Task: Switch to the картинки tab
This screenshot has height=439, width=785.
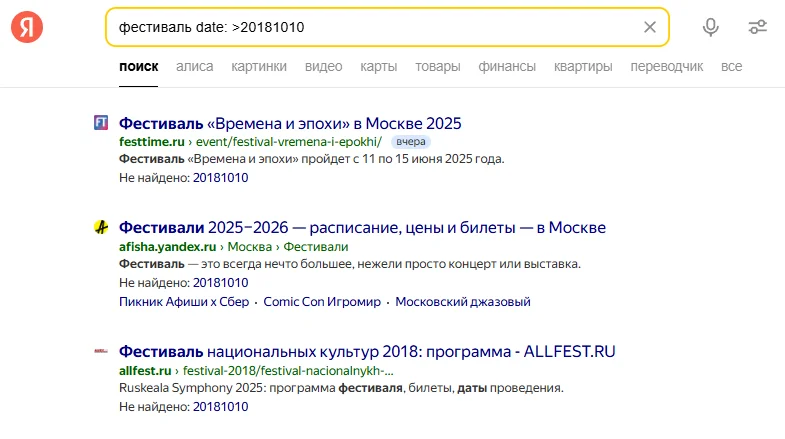Action: coord(259,67)
